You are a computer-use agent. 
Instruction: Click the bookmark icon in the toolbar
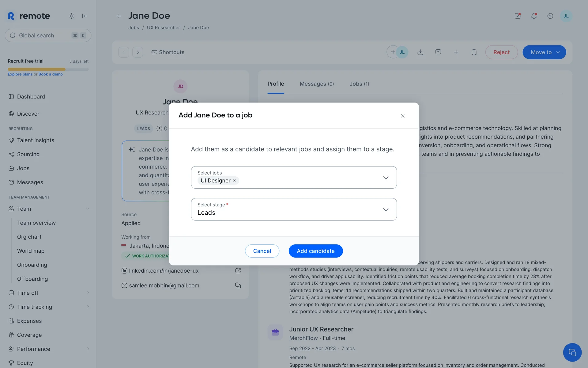coord(474,52)
